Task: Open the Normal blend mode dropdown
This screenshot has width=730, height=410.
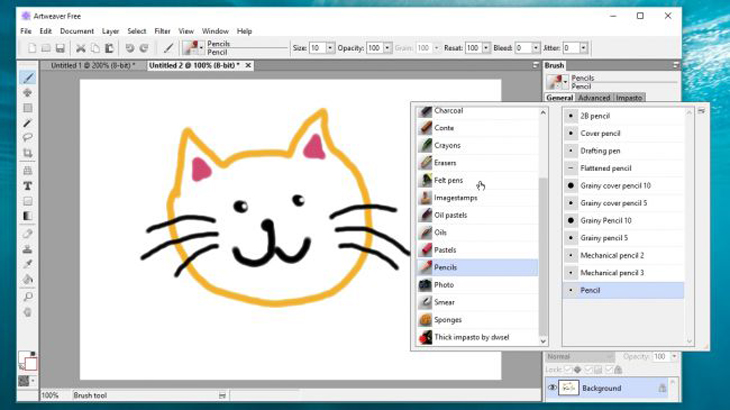Action: pos(580,356)
